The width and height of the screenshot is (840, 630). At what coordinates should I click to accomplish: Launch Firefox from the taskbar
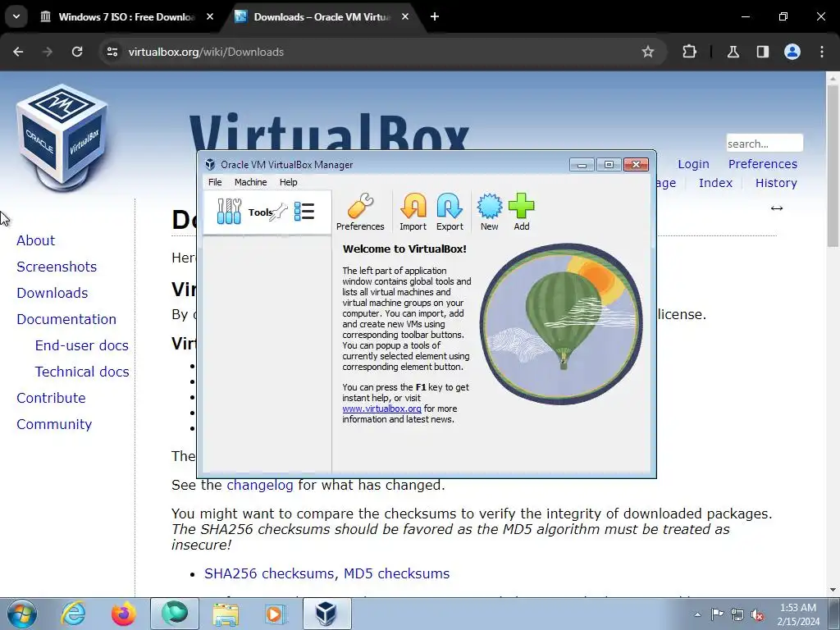[x=123, y=614]
